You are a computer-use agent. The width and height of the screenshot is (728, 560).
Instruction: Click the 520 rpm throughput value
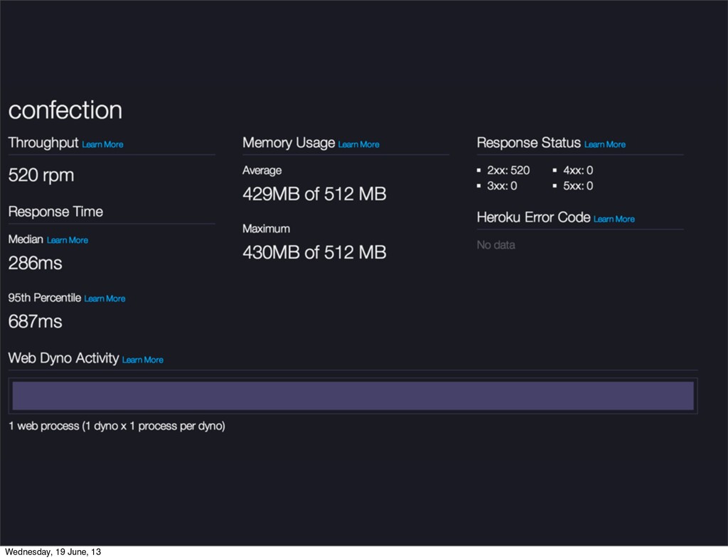coord(41,176)
